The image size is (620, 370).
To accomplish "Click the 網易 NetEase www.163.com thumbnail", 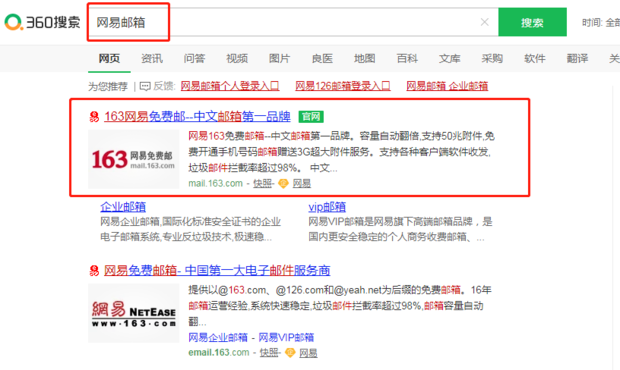I will click(x=134, y=313).
